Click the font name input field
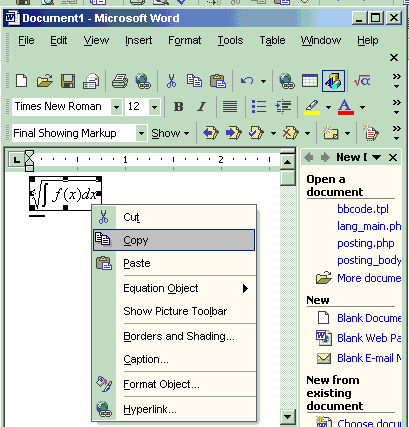This screenshot has height=427, width=409. pos(62,107)
